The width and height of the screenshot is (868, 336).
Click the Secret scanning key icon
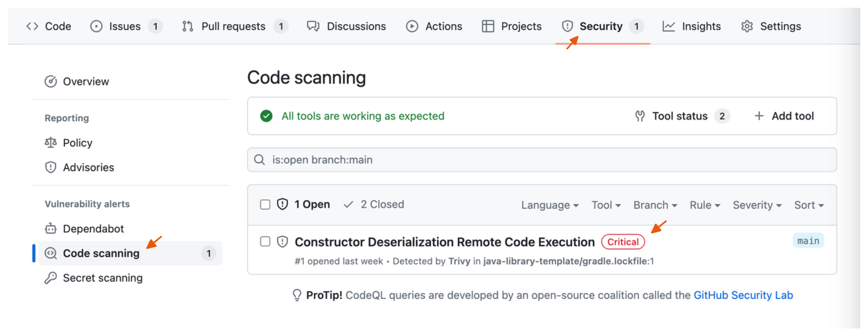51,278
